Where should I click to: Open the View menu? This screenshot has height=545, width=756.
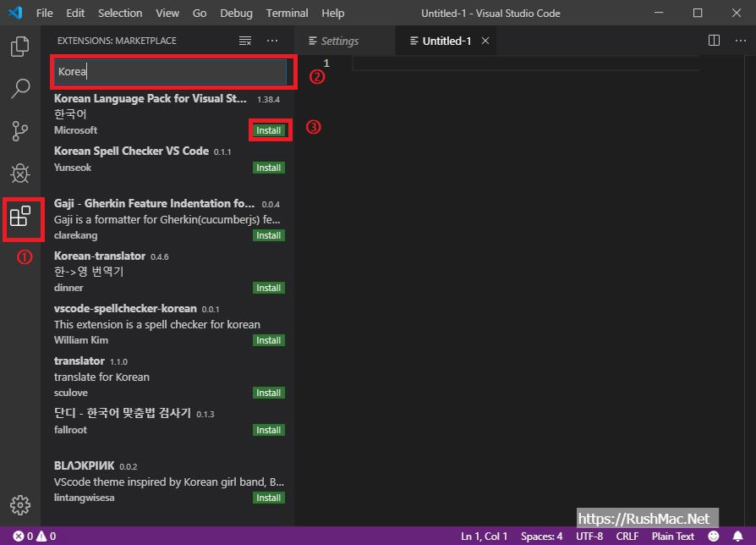click(x=167, y=13)
